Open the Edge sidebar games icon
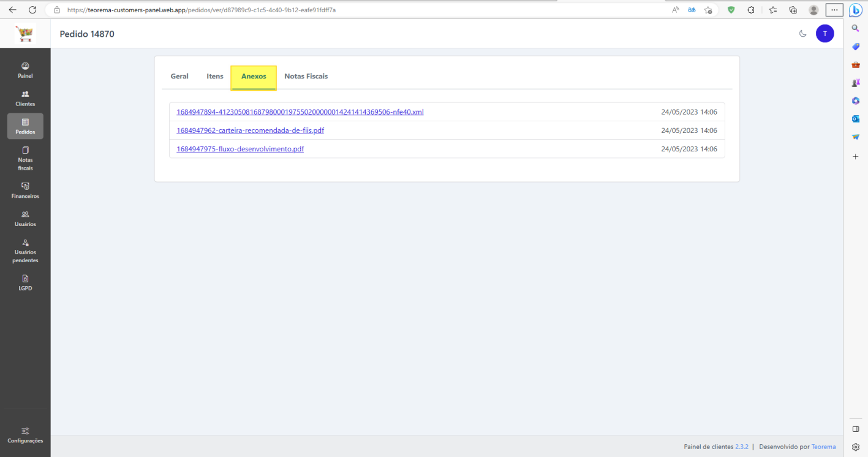 click(x=856, y=82)
